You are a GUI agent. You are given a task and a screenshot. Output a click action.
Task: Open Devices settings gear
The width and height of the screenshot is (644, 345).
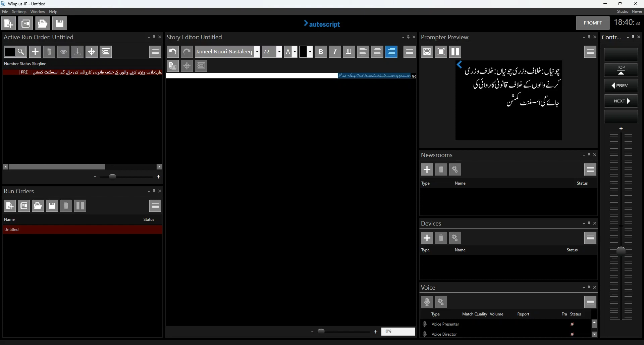(x=455, y=238)
